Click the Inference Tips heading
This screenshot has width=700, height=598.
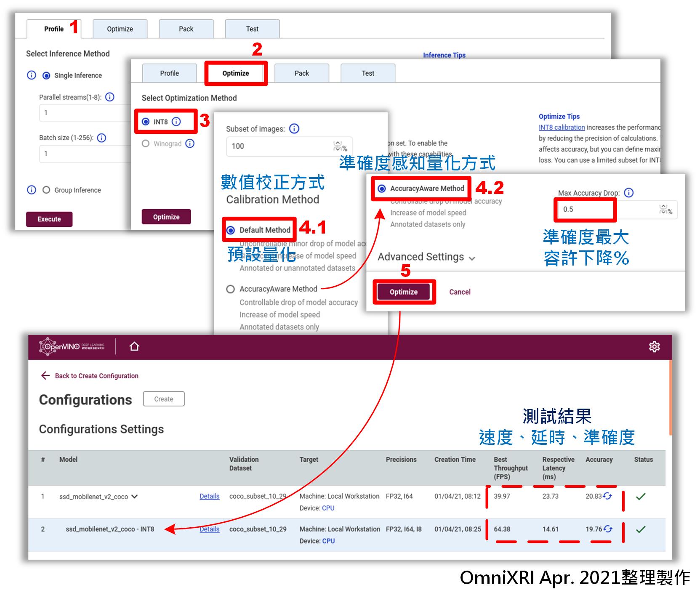click(x=444, y=55)
